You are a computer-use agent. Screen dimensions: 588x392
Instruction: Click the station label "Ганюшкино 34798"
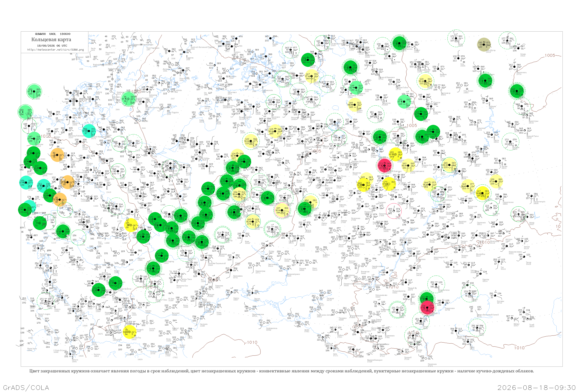pyautogui.click(x=449, y=309)
